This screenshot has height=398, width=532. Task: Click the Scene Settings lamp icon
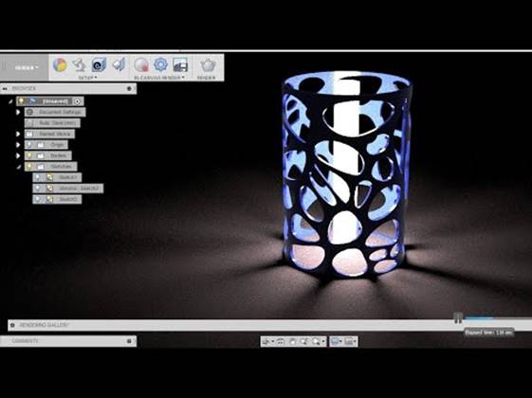click(x=79, y=64)
